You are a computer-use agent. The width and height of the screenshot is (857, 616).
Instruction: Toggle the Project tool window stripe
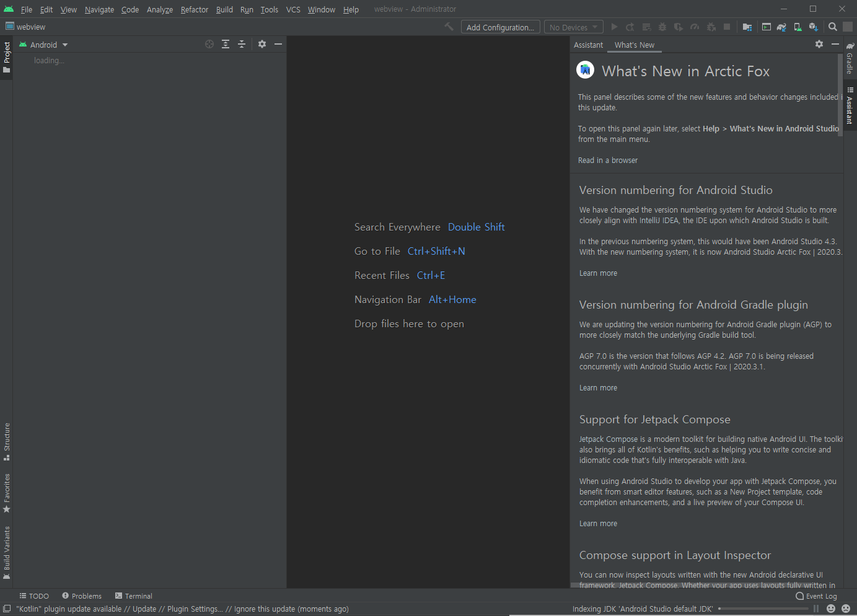coord(7,57)
